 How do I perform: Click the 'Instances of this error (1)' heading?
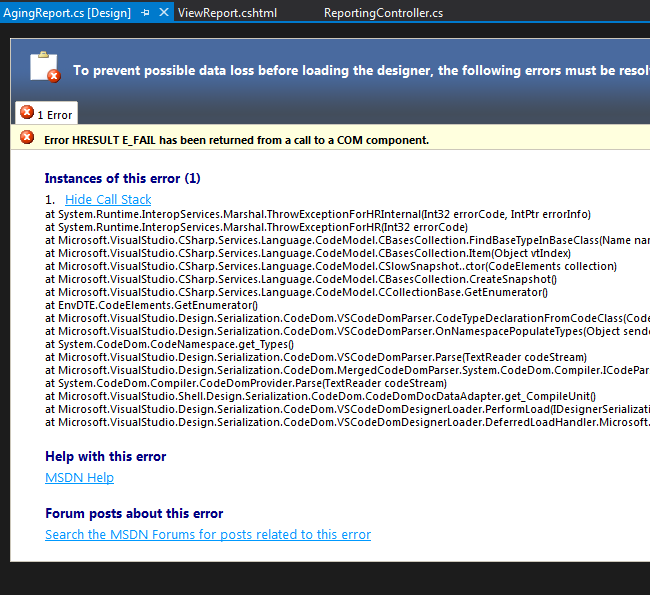122,178
